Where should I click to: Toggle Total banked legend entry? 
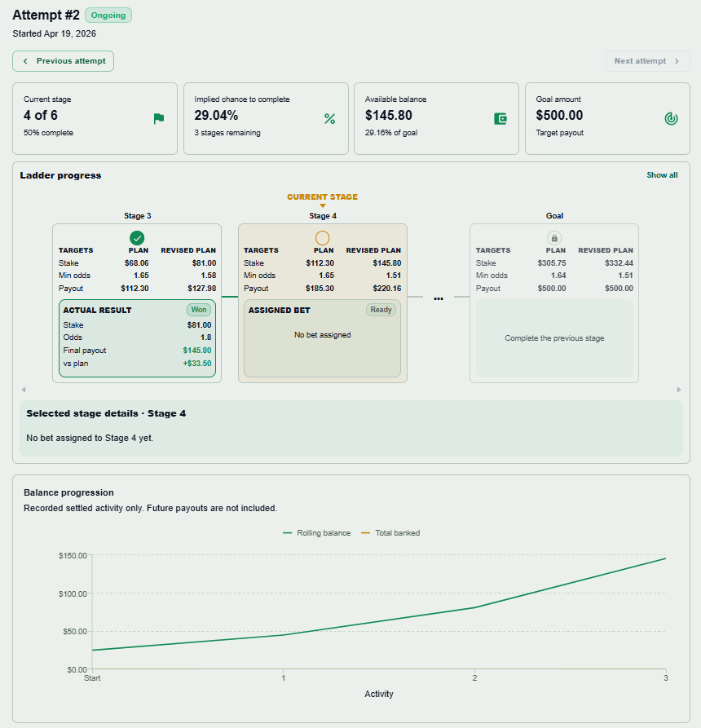coord(390,533)
